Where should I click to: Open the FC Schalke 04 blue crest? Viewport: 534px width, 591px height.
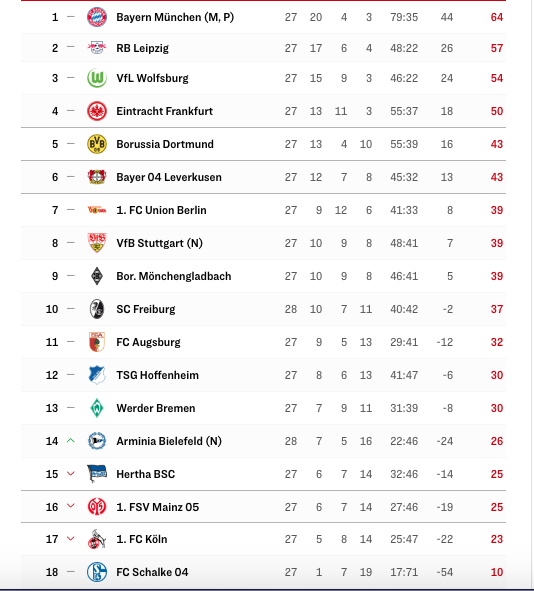(97, 572)
